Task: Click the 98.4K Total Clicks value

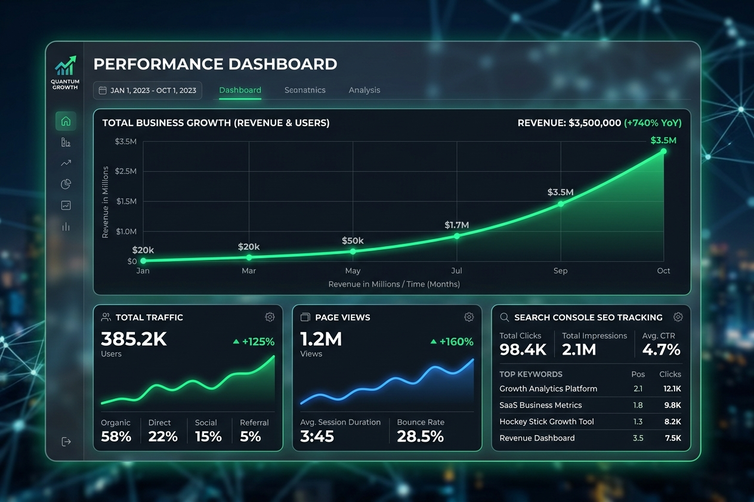Action: point(523,350)
